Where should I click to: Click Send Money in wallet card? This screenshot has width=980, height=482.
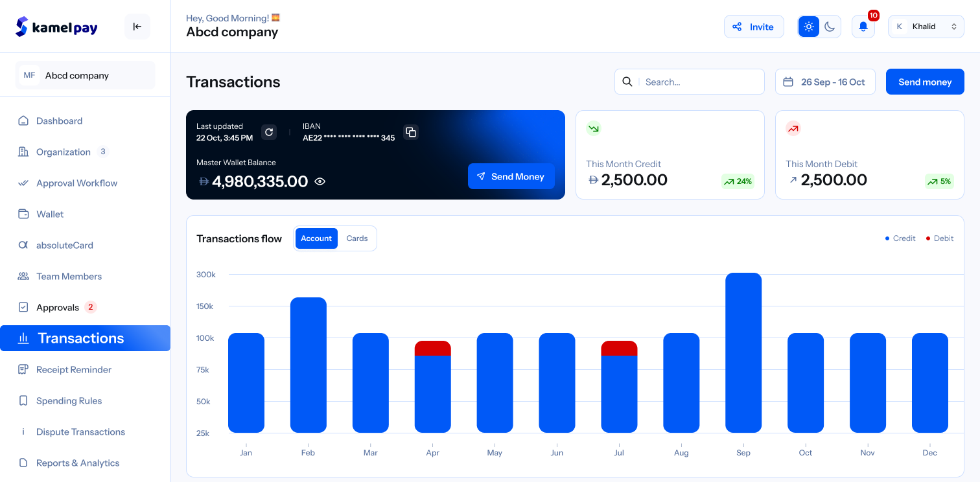511,176
